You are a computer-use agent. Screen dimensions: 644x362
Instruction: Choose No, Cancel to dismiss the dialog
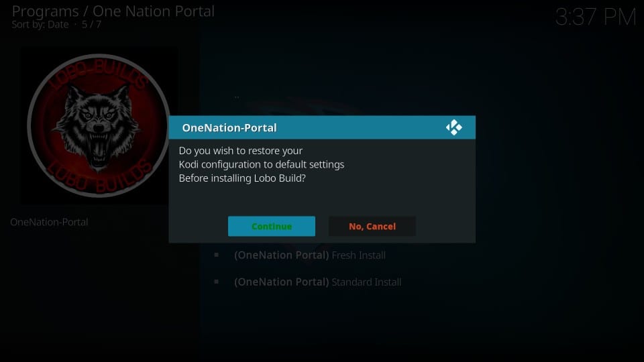(x=372, y=226)
